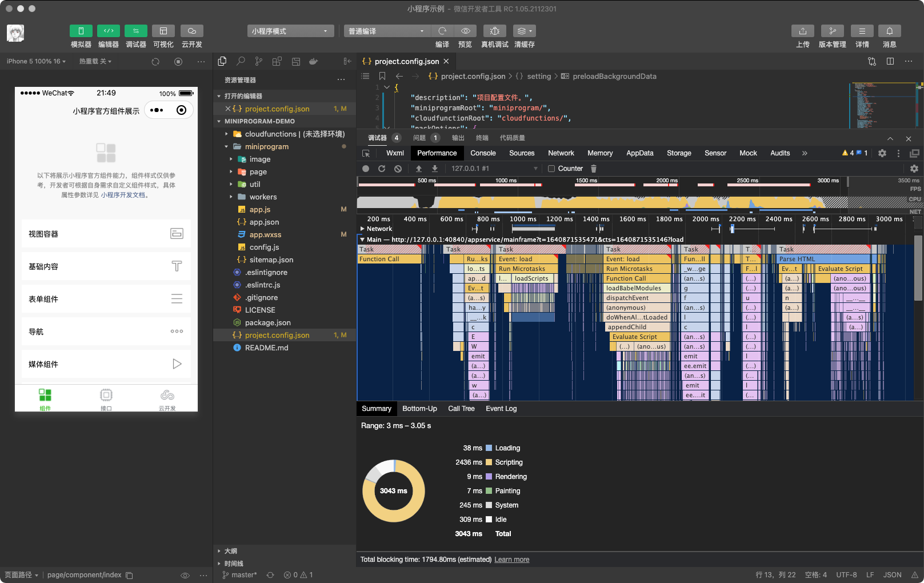Click the search icon in sidebar
The height and width of the screenshot is (583, 924).
click(x=241, y=62)
